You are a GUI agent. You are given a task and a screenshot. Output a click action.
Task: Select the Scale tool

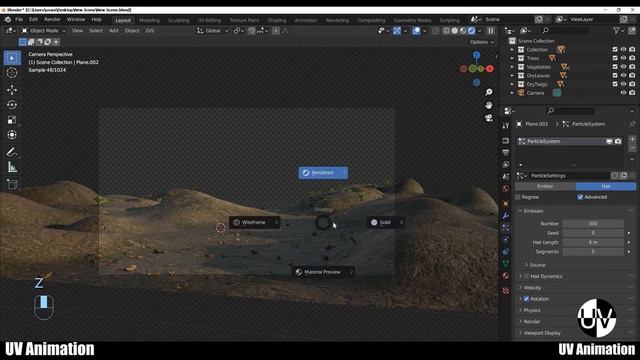(x=12, y=120)
